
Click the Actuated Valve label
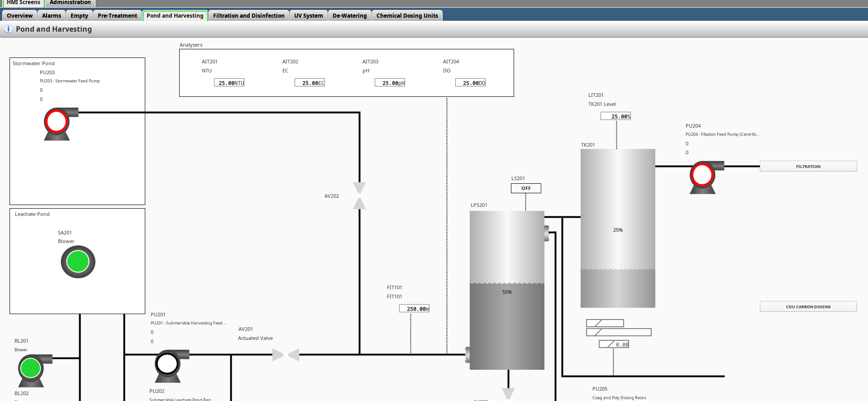(255, 338)
